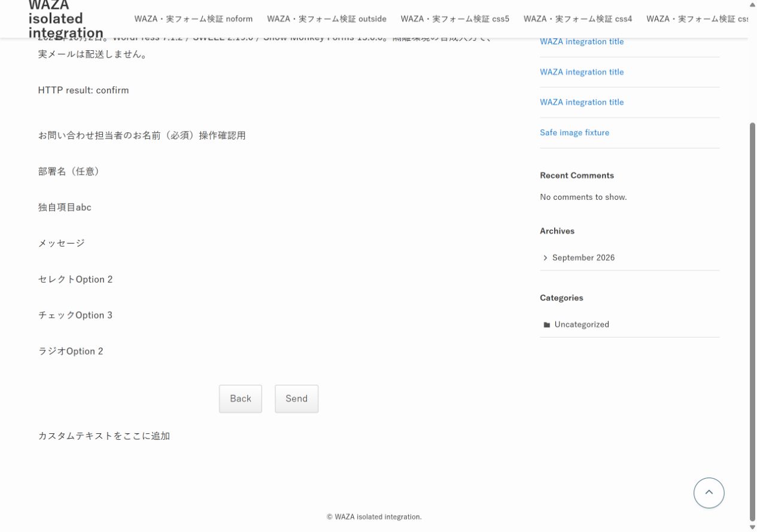Click the Archives heading
The height and width of the screenshot is (532, 757).
pyautogui.click(x=557, y=230)
